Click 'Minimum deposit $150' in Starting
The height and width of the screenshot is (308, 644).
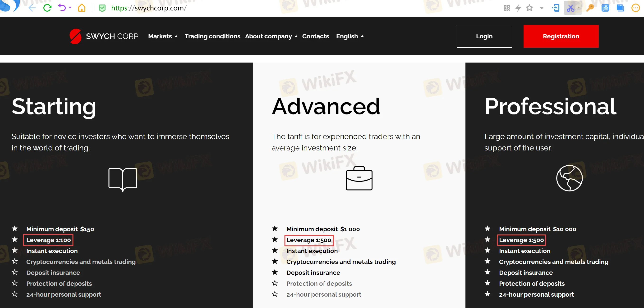(60, 229)
